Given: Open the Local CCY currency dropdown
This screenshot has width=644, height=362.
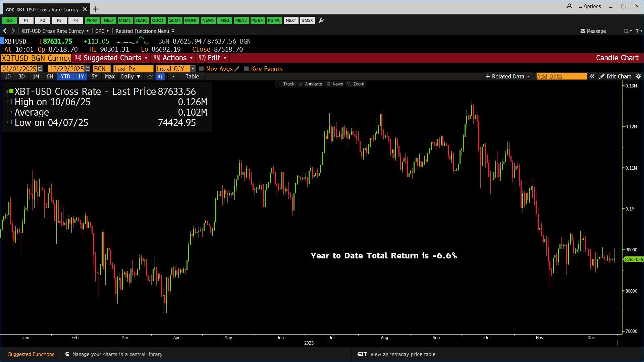Looking at the screenshot, I should coord(193,69).
